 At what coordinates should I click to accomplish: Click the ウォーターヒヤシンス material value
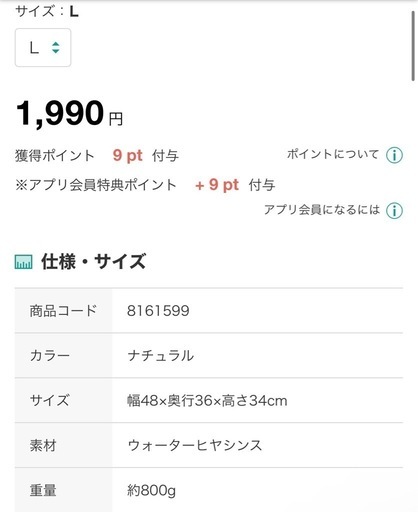[195, 445]
